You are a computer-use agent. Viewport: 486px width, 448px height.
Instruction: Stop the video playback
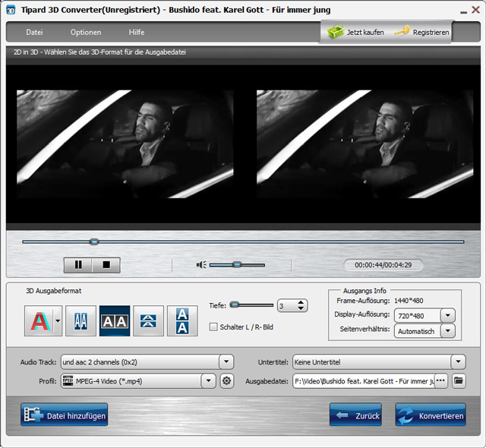[x=106, y=265]
